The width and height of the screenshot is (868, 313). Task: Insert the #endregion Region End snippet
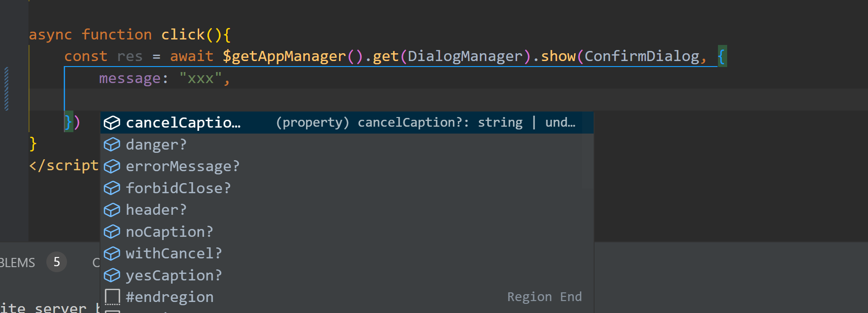coord(347,297)
